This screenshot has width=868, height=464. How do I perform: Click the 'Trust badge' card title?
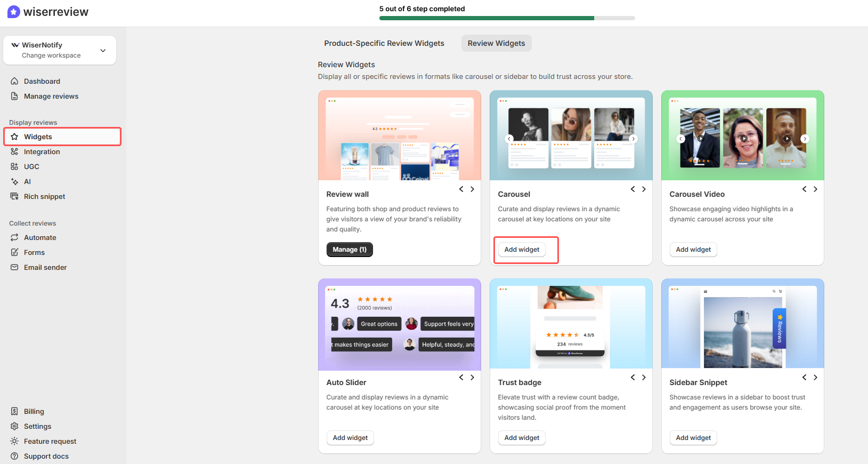point(520,382)
